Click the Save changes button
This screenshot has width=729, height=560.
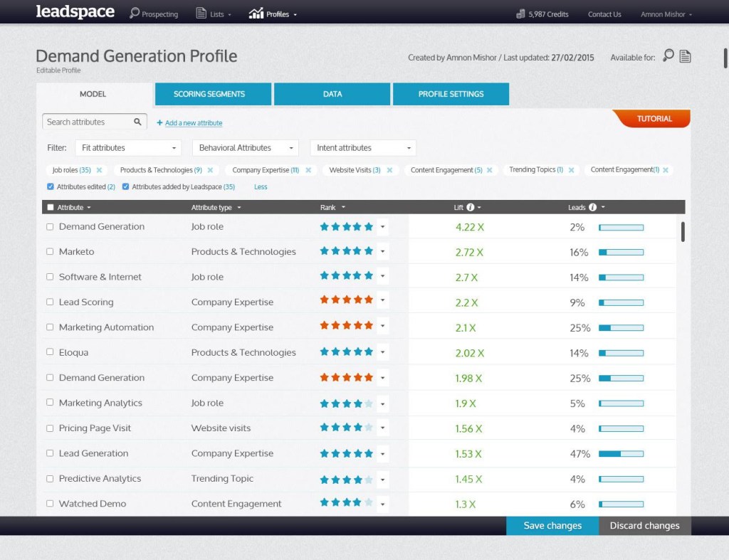click(x=552, y=526)
